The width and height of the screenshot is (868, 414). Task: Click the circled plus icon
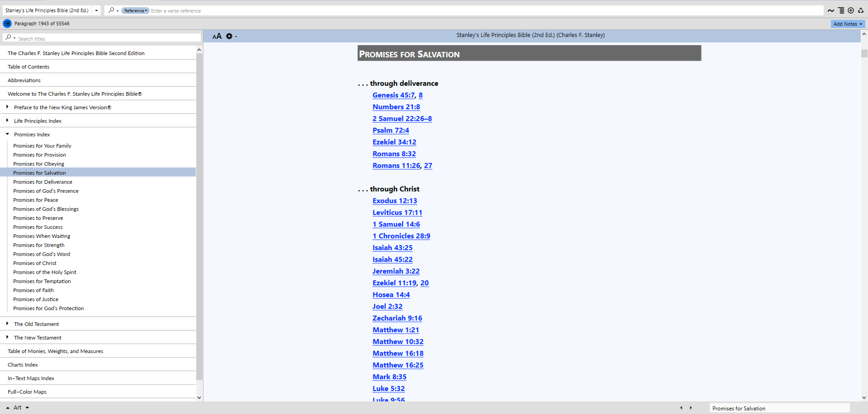click(x=851, y=10)
